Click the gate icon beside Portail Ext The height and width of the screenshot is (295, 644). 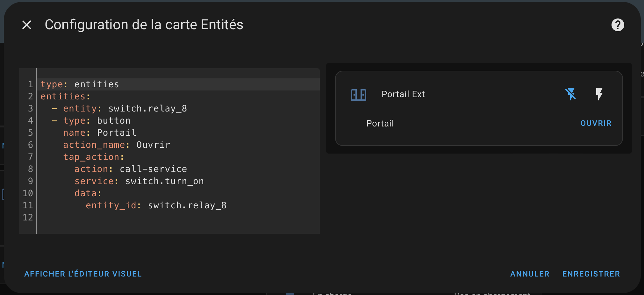359,95
